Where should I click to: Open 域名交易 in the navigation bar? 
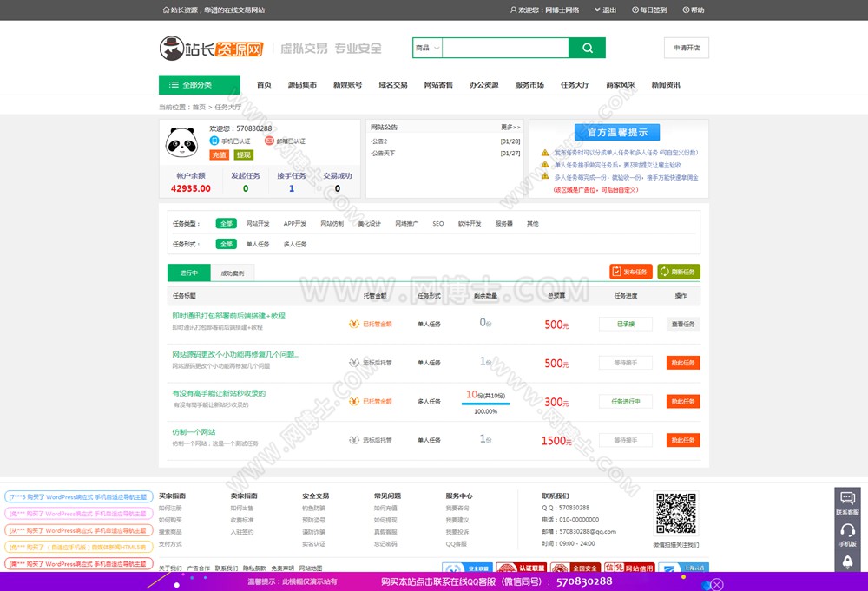[393, 85]
